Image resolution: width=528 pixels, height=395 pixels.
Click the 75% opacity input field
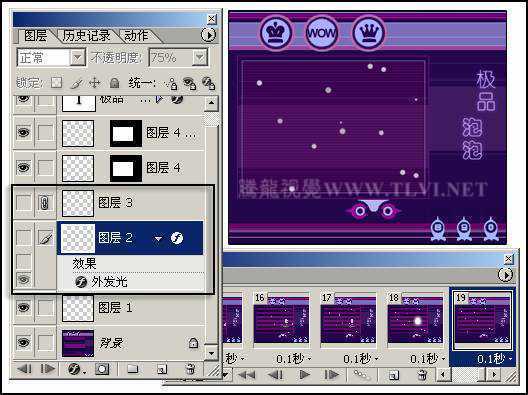[x=171, y=58]
